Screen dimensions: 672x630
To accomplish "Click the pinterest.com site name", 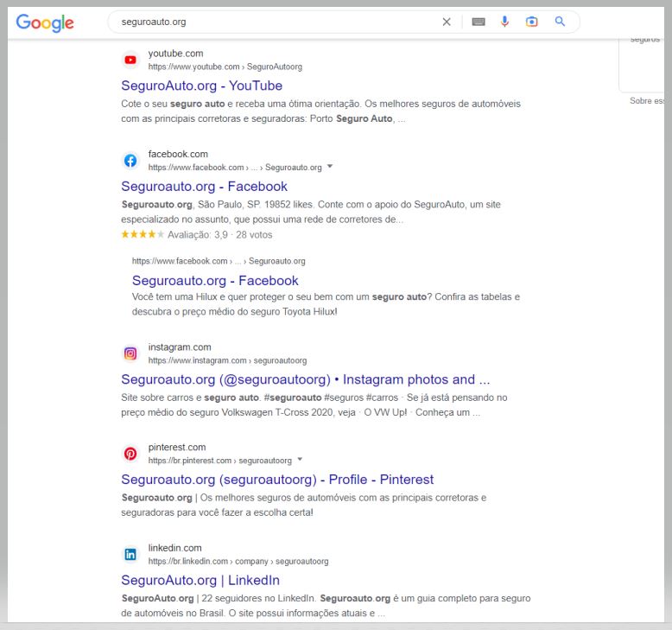I will point(177,448).
